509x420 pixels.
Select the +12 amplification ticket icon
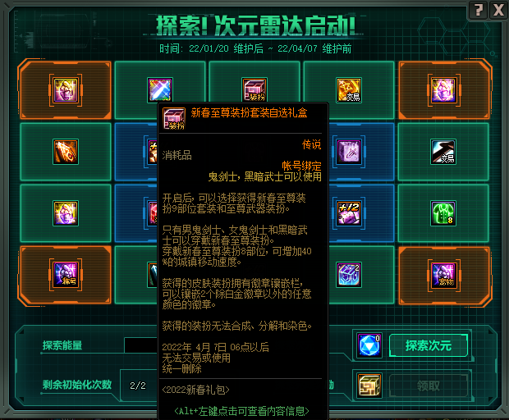point(349,213)
